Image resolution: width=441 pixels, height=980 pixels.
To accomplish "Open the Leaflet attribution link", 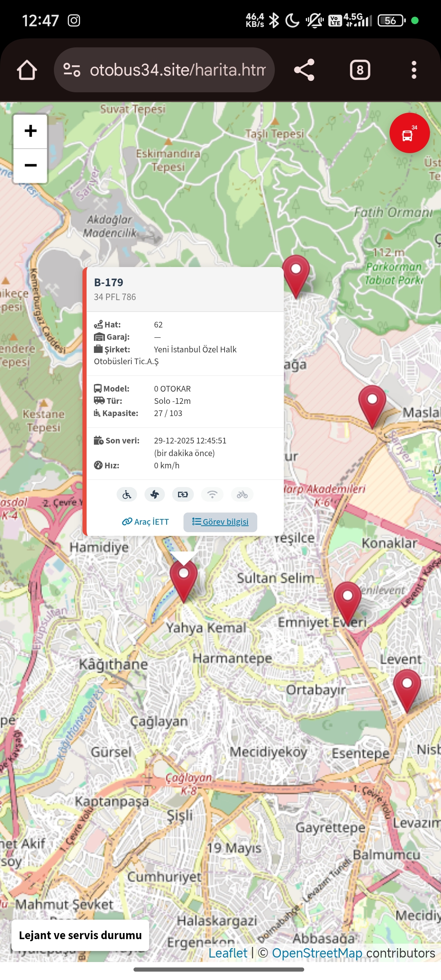I will 228,953.
